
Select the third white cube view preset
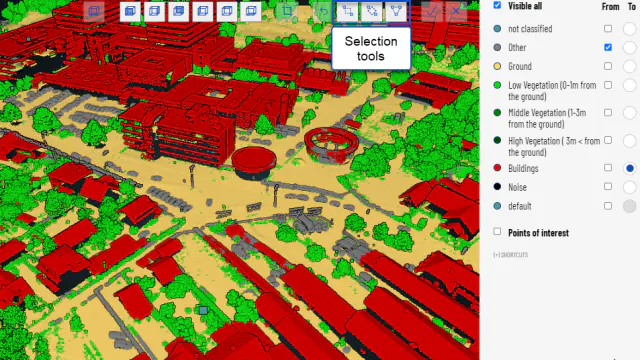click(x=178, y=11)
